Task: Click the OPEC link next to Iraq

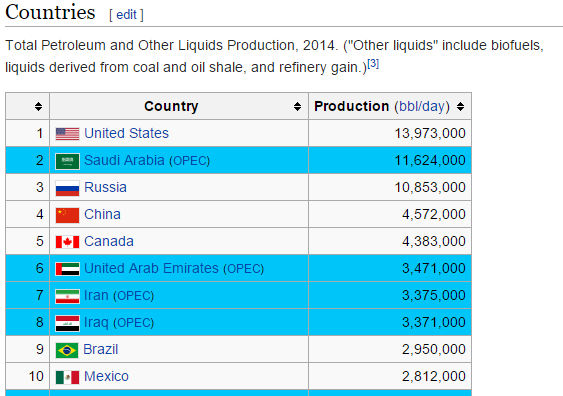Action: click(x=134, y=323)
